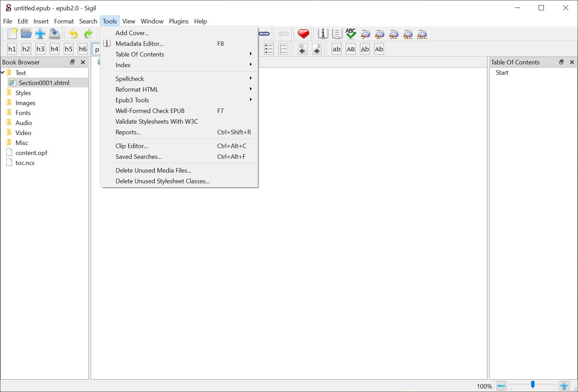Toggle uppercase AB text casing

click(x=351, y=49)
